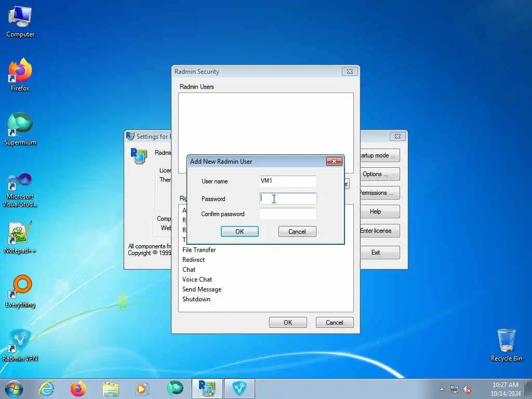Select Chat in the rights list
This screenshot has width=532, height=399.
pos(189,270)
